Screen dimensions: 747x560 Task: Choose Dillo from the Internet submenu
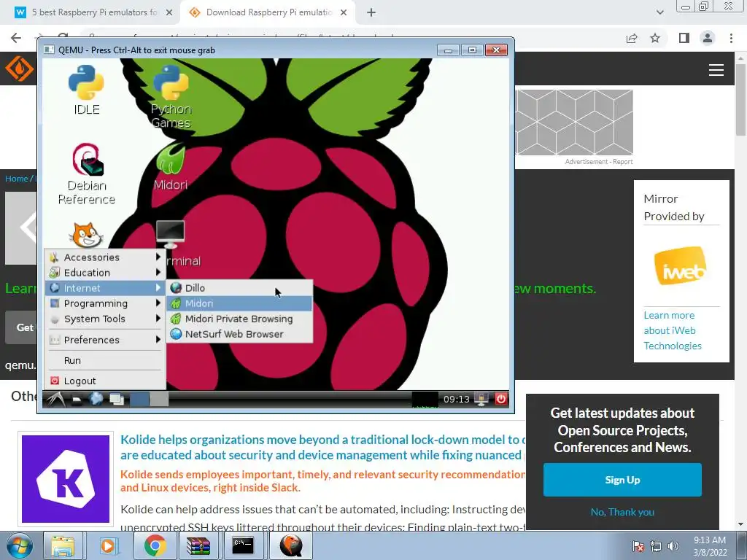click(x=239, y=287)
